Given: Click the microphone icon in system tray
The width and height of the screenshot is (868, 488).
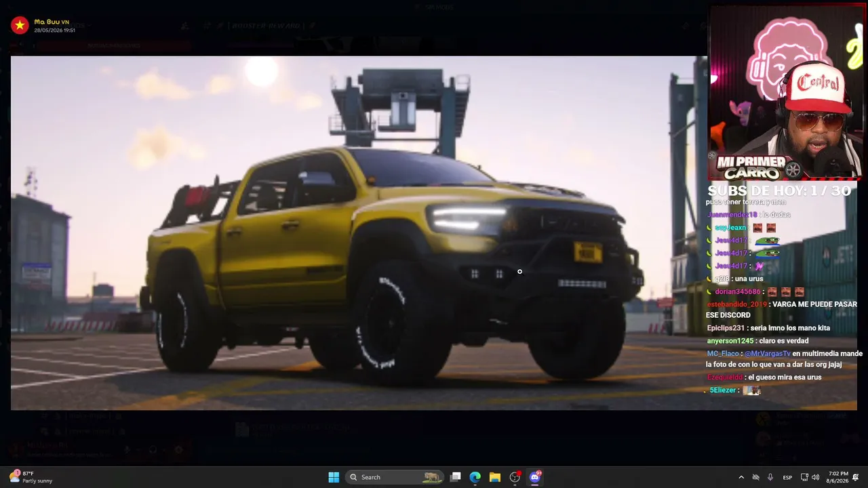Looking at the screenshot, I should pos(770,477).
